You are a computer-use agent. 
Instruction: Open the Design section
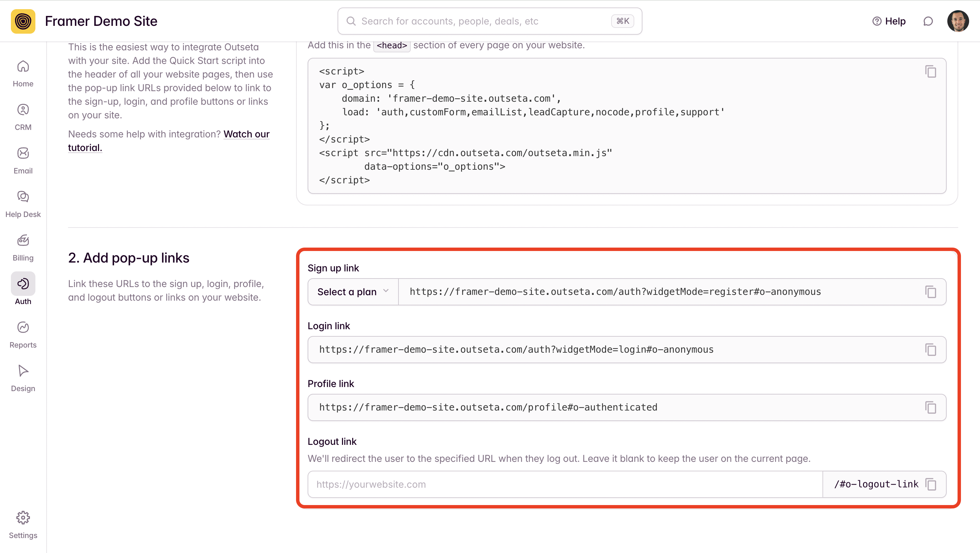pos(23,378)
